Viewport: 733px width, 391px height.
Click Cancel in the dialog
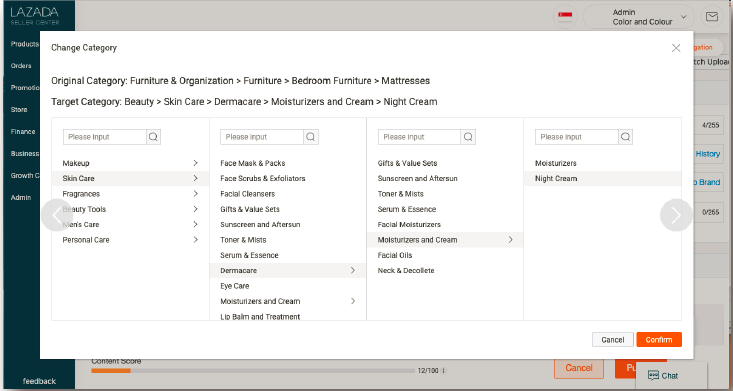pos(612,340)
